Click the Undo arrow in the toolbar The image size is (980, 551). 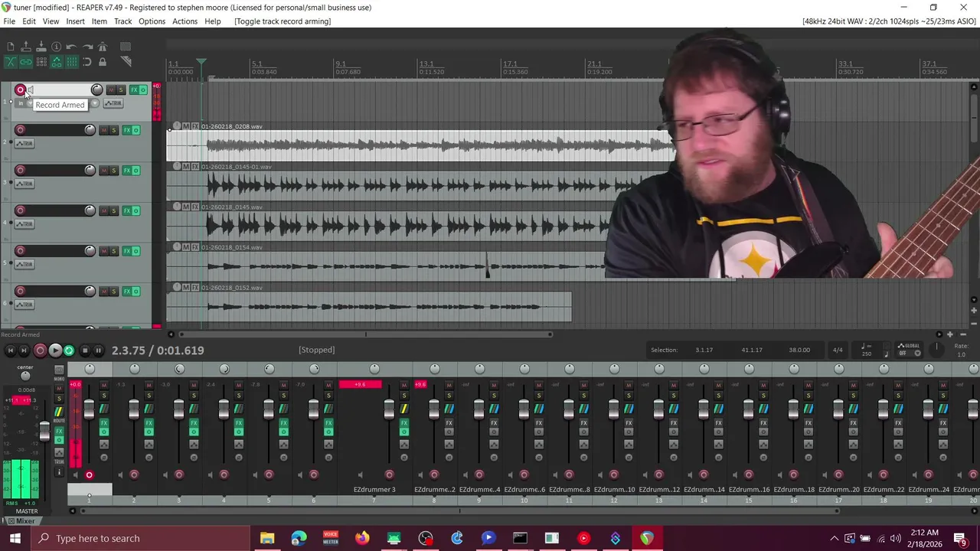click(71, 47)
